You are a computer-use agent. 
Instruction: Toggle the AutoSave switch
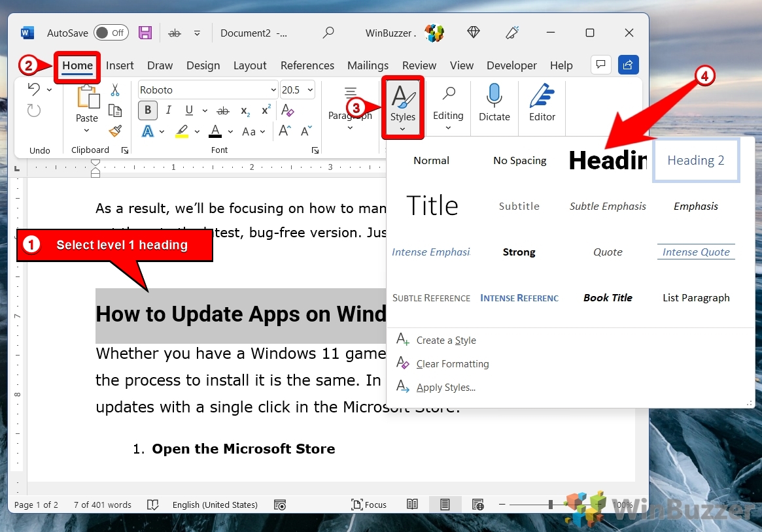click(111, 33)
